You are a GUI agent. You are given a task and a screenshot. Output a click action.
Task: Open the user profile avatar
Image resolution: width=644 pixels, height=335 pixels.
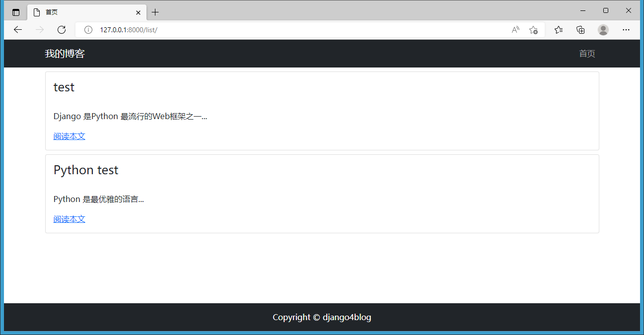click(x=603, y=30)
